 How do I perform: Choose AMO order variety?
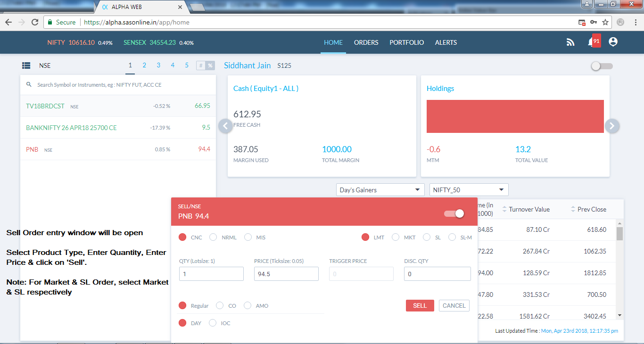(x=248, y=305)
